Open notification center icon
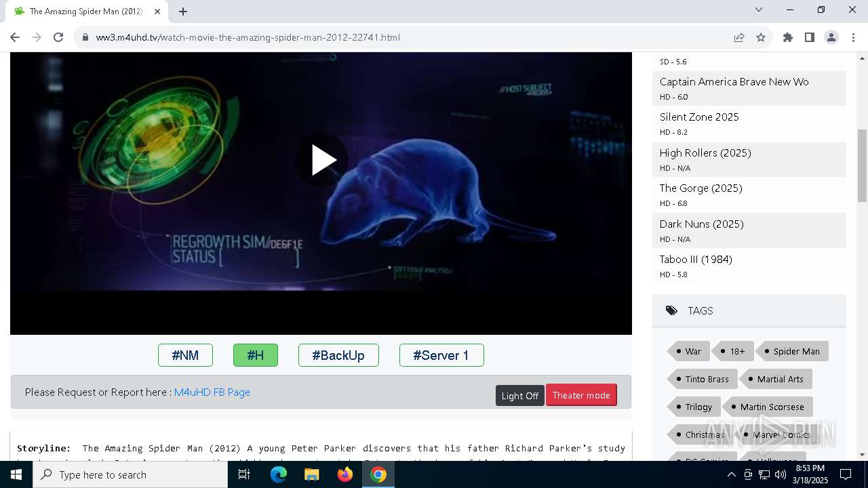 pos(846,474)
